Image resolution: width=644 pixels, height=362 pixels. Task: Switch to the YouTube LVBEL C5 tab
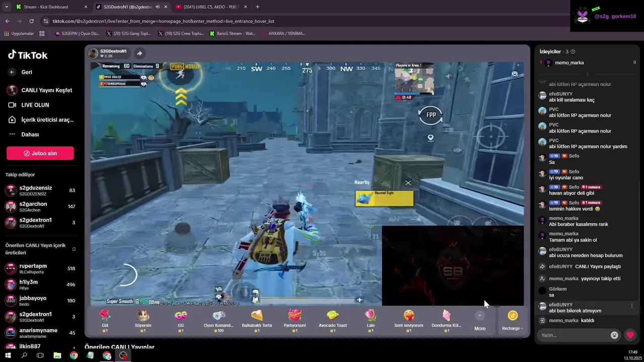pos(211,7)
